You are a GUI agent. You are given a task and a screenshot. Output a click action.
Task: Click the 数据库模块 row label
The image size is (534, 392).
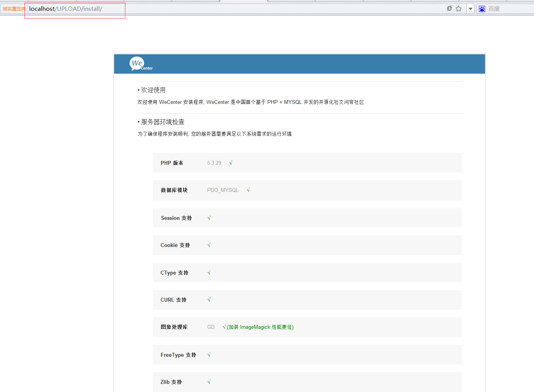point(174,190)
